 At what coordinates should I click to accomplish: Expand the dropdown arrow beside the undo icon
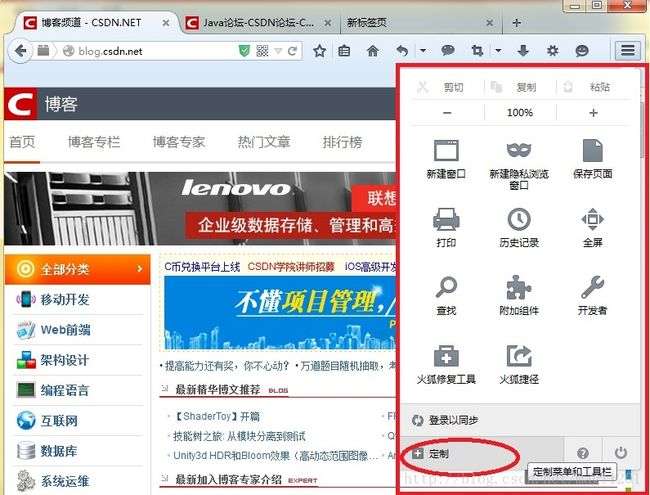point(423,51)
